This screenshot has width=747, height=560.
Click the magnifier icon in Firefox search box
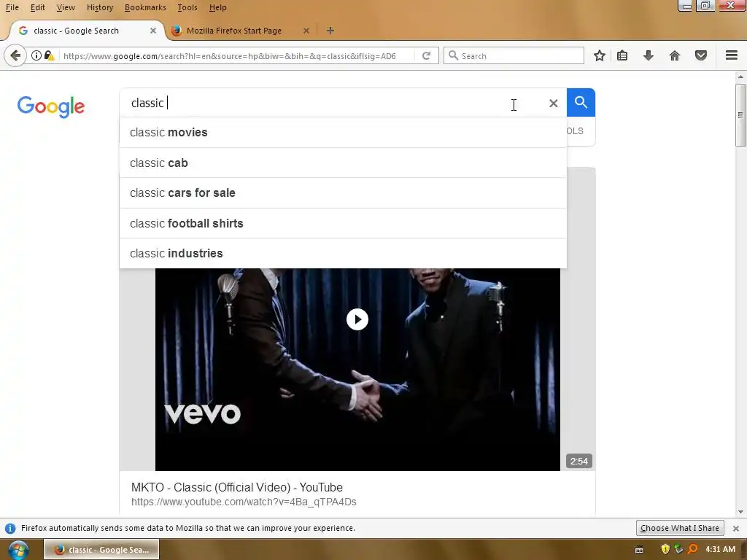(454, 55)
